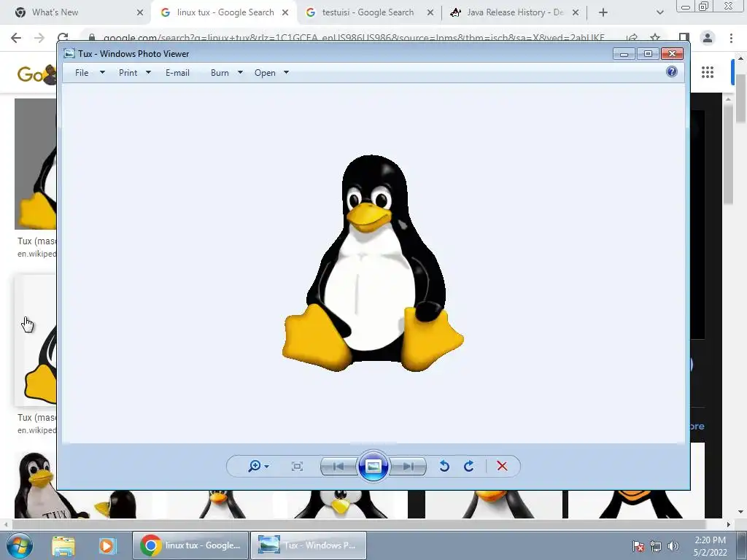This screenshot has width=747, height=560.
Task: Play the slide show
Action: pos(373,466)
